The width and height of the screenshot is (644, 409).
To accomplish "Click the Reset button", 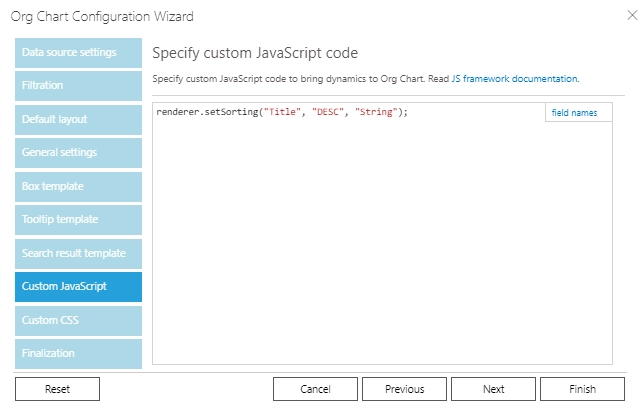I will pyautogui.click(x=58, y=389).
